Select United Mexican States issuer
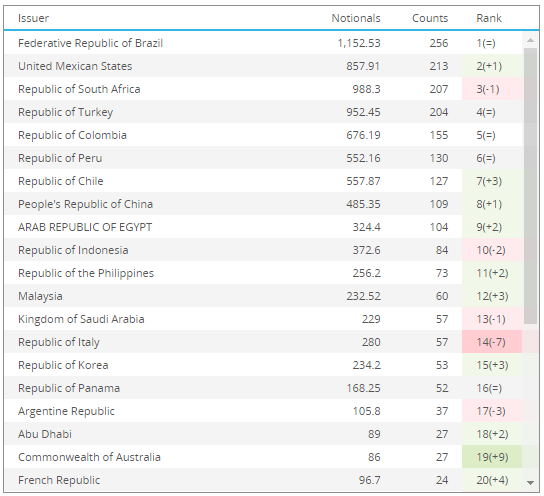Screen dimensions: 544x496 tap(75, 66)
